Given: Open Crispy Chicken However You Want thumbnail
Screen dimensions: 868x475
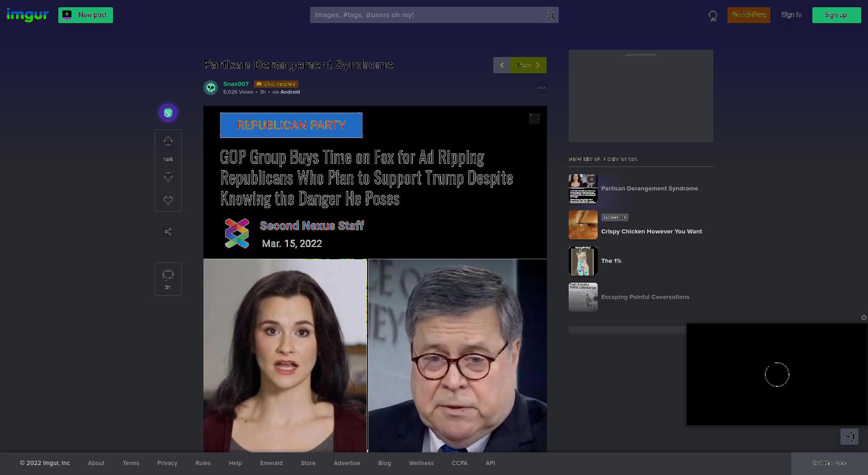Looking at the screenshot, I should pyautogui.click(x=583, y=225).
